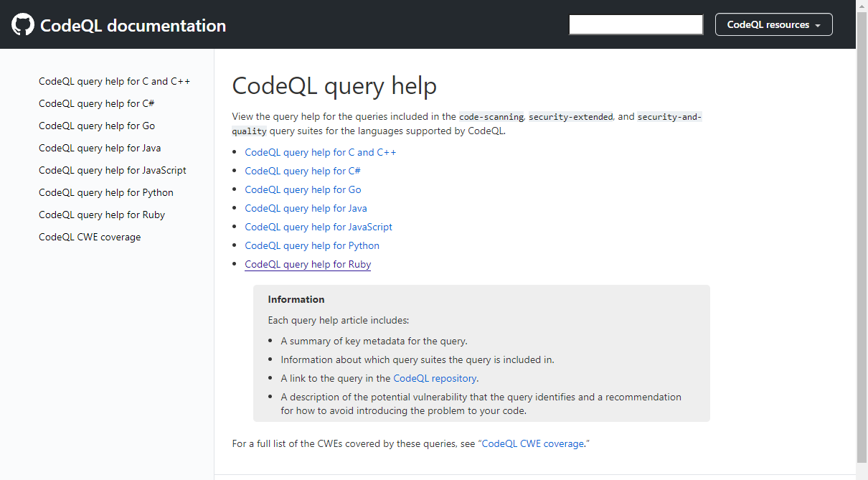Open the "CodeQL CWE coverage" link in footer sentence
Image resolution: width=868 pixels, height=480 pixels.
(532, 443)
